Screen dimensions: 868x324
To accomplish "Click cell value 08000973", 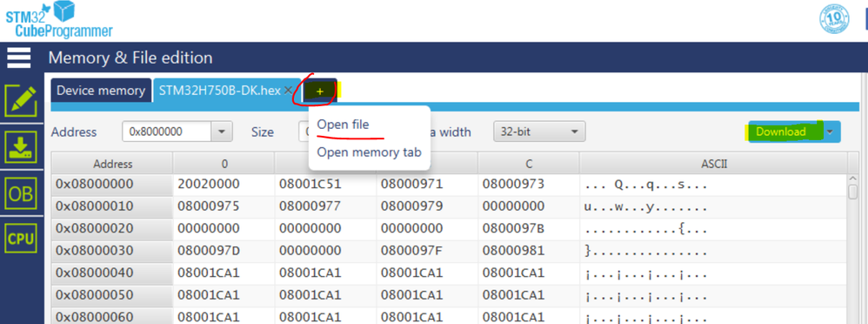I will (x=514, y=184).
